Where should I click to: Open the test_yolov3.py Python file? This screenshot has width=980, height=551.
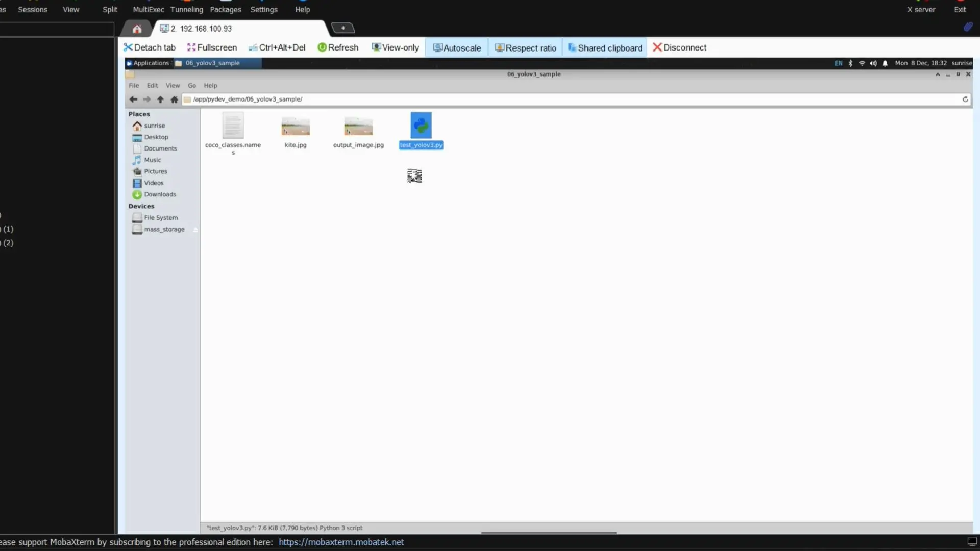421,126
